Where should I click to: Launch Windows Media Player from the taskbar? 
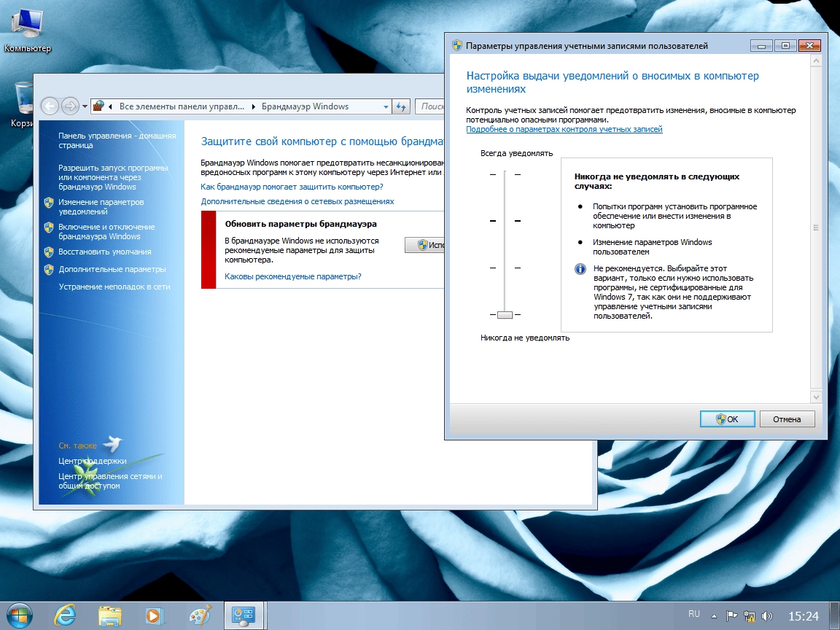155,615
